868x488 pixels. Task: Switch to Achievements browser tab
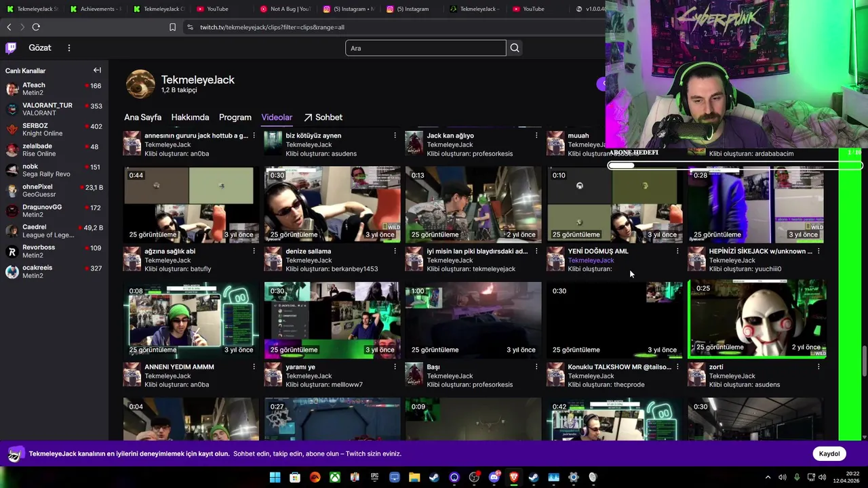tap(95, 9)
